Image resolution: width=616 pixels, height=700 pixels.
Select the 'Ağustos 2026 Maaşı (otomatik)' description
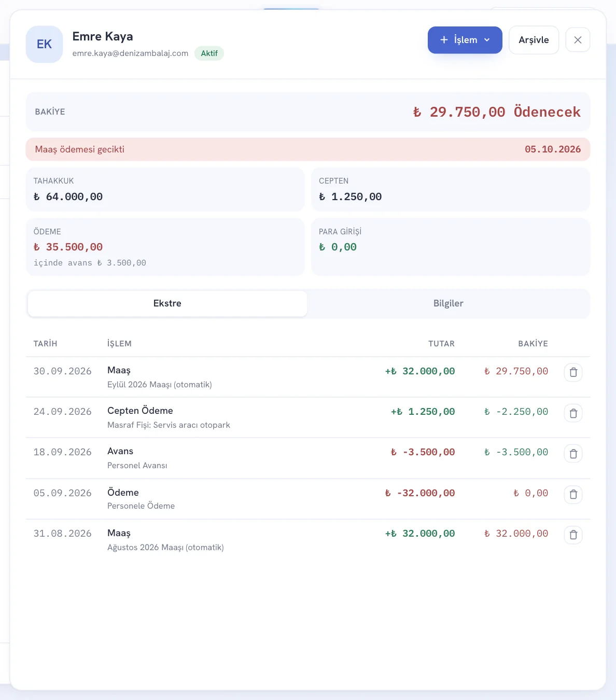point(165,548)
